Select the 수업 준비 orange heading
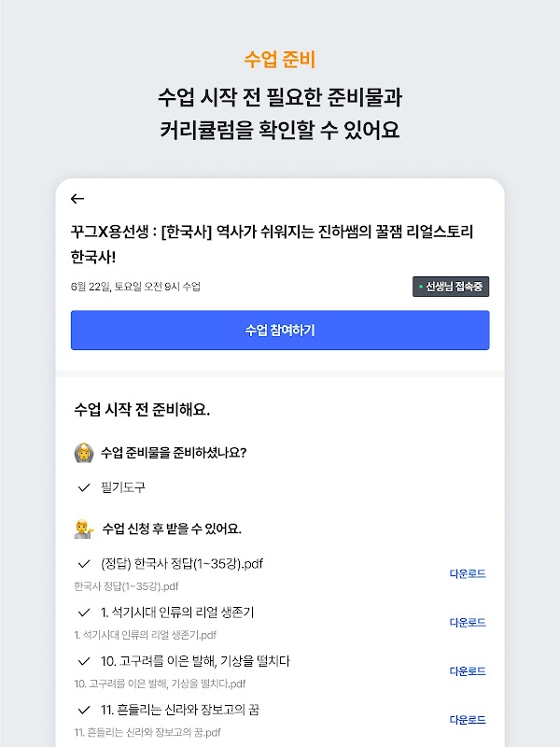The height and width of the screenshot is (747, 560). pyautogui.click(x=280, y=60)
